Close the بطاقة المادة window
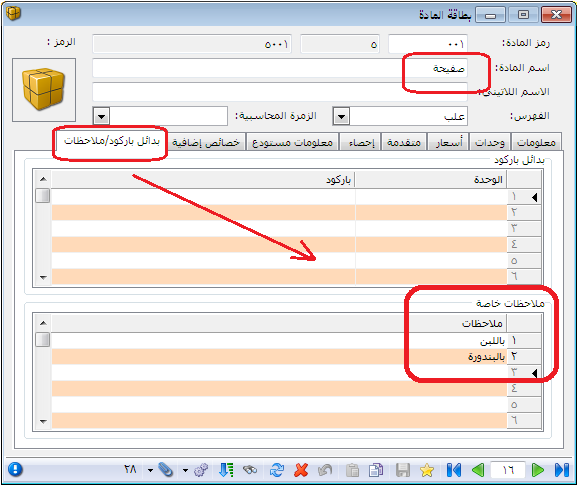This screenshot has height=485, width=578. [x=556, y=15]
